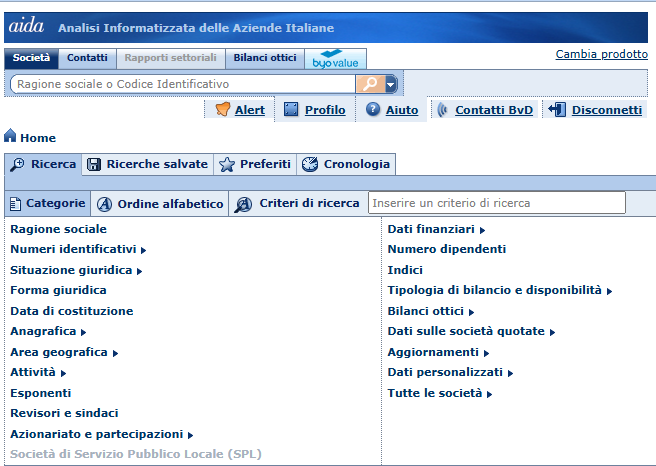Open the search box dropdown arrow
This screenshot has height=466, width=656.
pos(391,84)
